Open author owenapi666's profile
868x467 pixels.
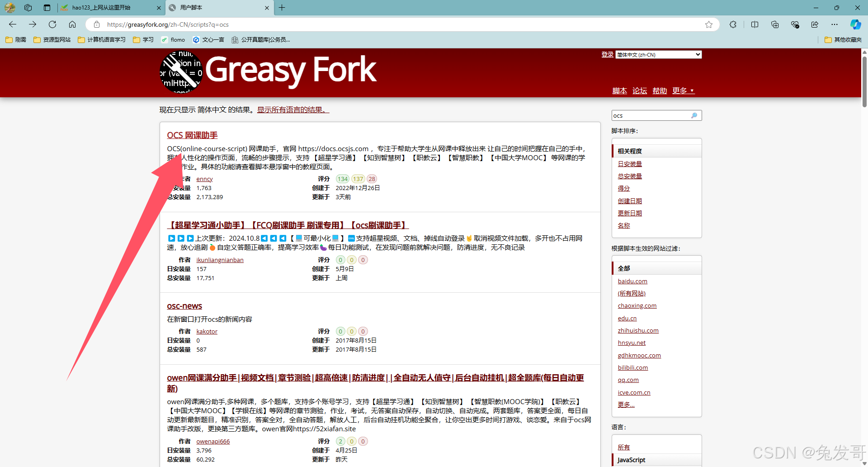point(213,441)
